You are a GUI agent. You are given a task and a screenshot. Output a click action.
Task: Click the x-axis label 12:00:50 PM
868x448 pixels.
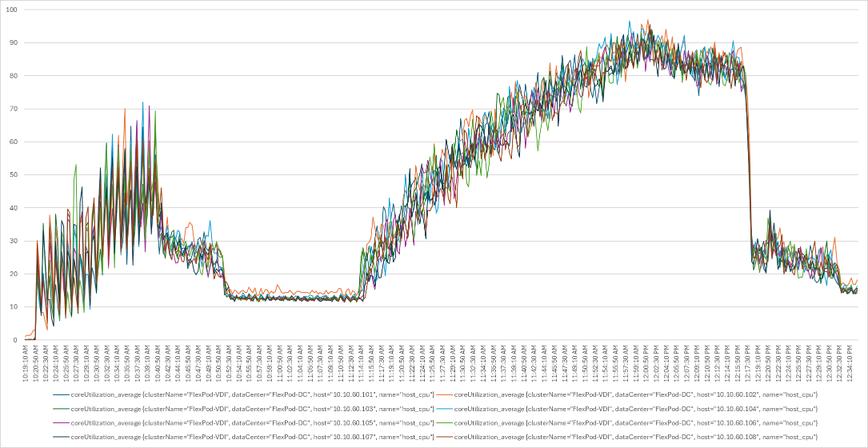point(646,362)
